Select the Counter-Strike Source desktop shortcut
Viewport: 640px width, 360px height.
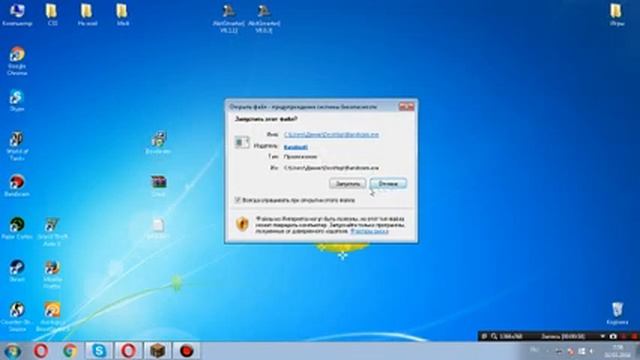[x=17, y=317]
